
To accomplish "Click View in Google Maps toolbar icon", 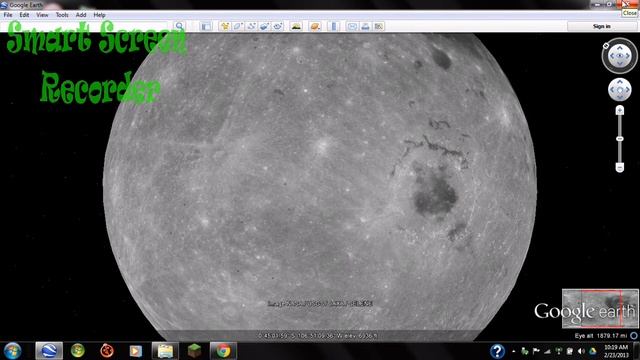I will 379,26.
